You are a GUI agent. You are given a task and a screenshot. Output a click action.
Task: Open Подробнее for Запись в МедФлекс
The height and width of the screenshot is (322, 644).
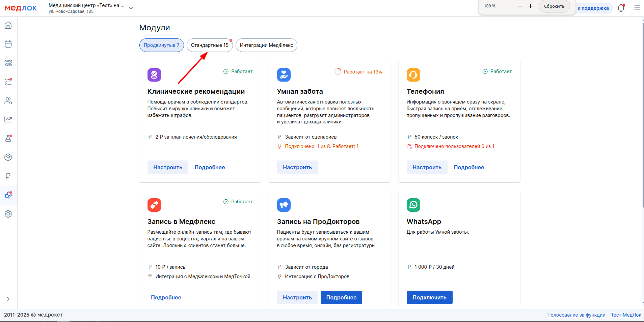coord(166,297)
